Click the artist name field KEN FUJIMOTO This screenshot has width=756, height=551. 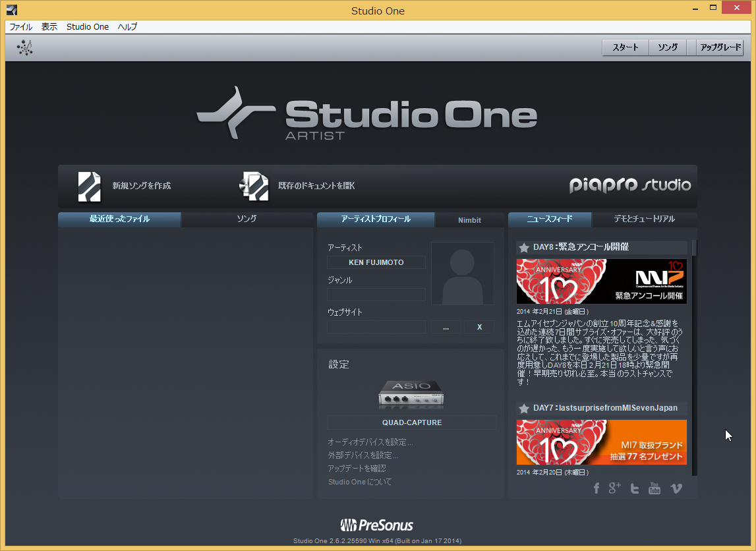click(x=376, y=262)
